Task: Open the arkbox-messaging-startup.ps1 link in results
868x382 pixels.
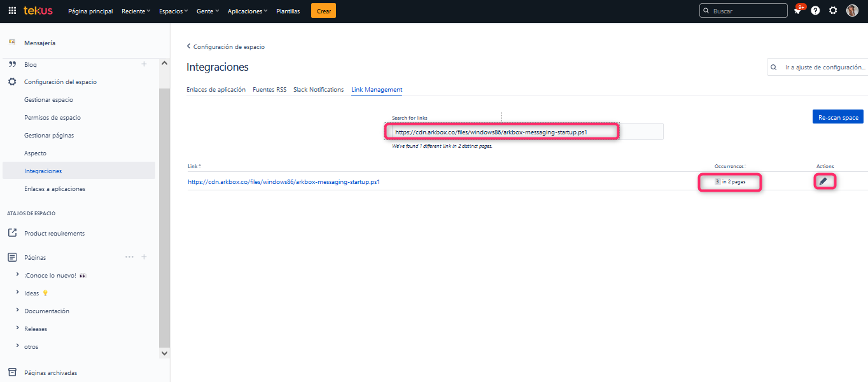Action: coord(284,182)
